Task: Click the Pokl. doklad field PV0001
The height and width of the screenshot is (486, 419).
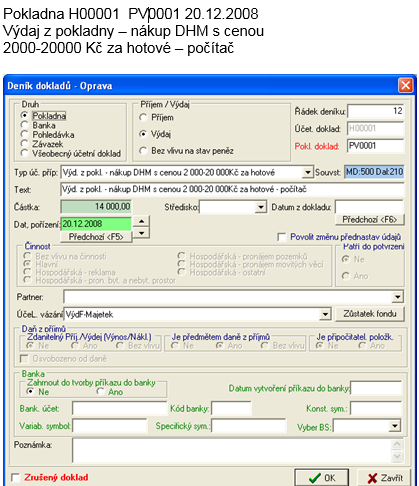Action: pos(376,146)
